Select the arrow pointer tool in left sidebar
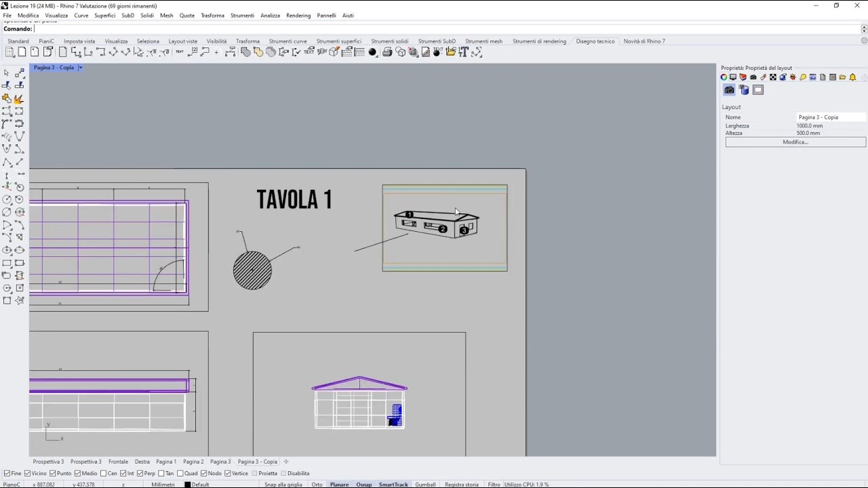868x488 pixels. [7, 73]
